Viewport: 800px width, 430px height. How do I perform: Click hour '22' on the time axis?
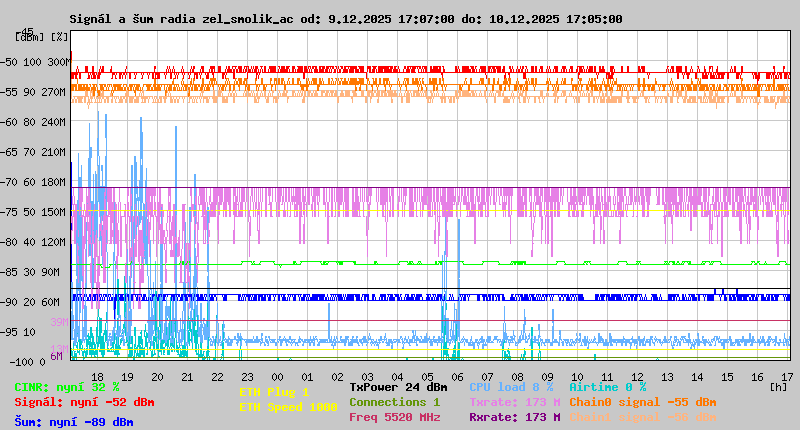coord(217,377)
